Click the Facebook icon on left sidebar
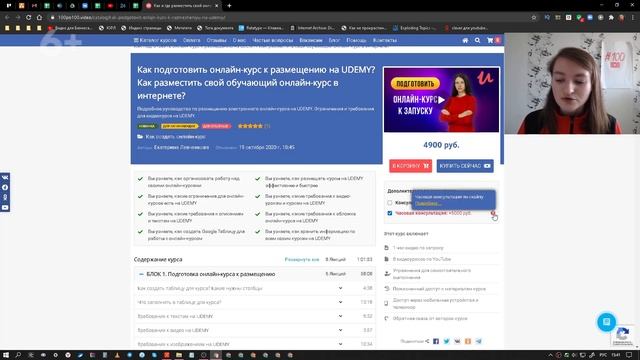 (x=5, y=187)
